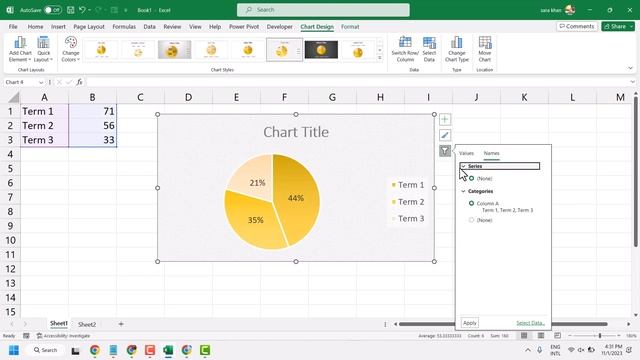Click the horizontal scrollbar

coord(503,324)
